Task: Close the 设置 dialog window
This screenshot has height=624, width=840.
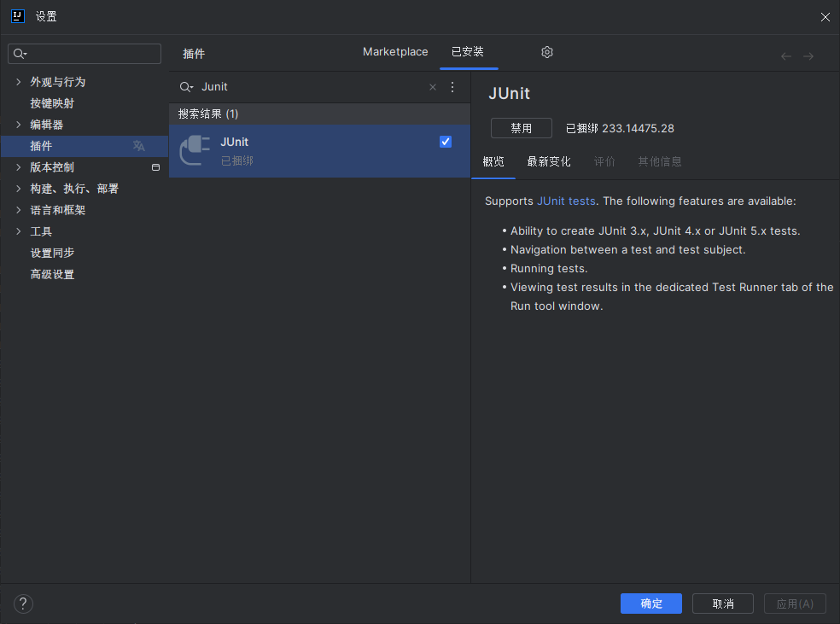Action: pos(825,17)
